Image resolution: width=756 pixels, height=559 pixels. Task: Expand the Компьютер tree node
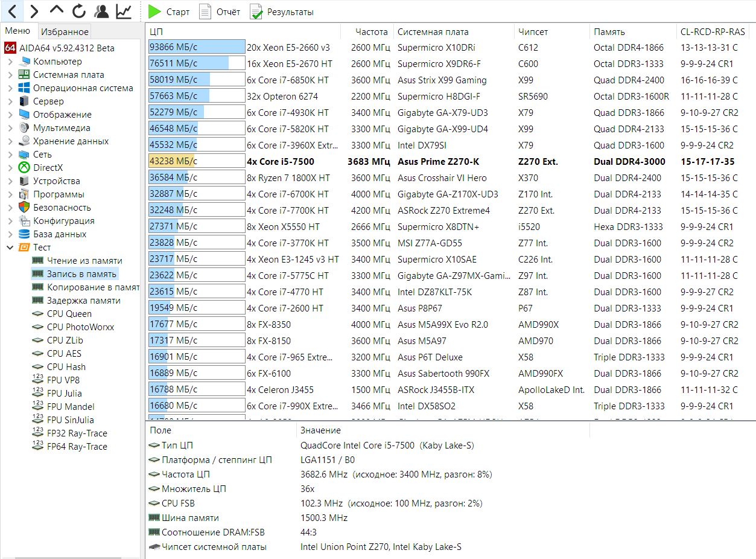coord(10,62)
